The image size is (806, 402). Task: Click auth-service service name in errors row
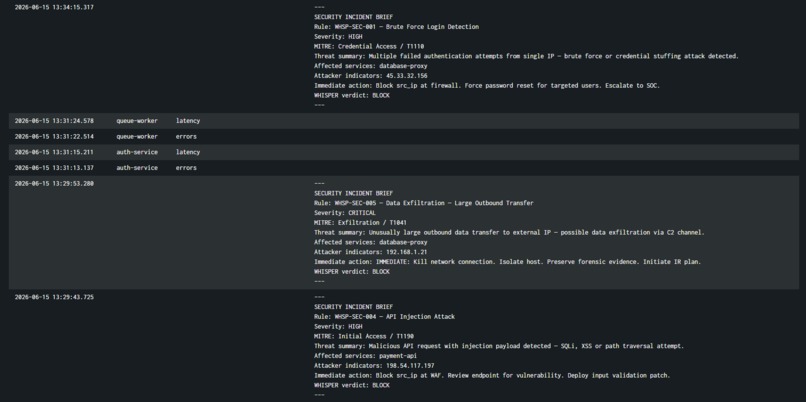137,168
